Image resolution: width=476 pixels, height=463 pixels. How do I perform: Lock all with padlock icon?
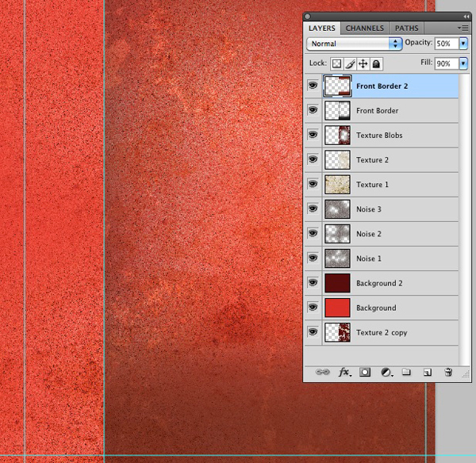(376, 63)
